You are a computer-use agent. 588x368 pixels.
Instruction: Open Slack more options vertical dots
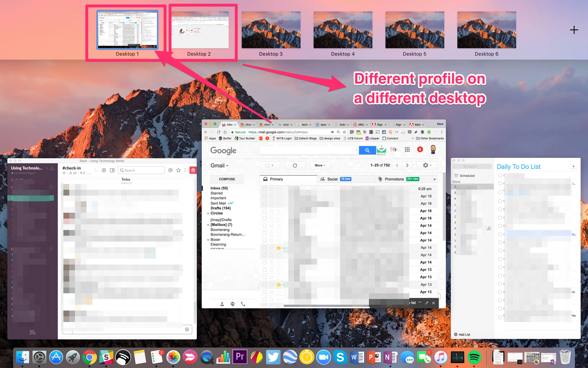pyautogui.click(x=185, y=170)
